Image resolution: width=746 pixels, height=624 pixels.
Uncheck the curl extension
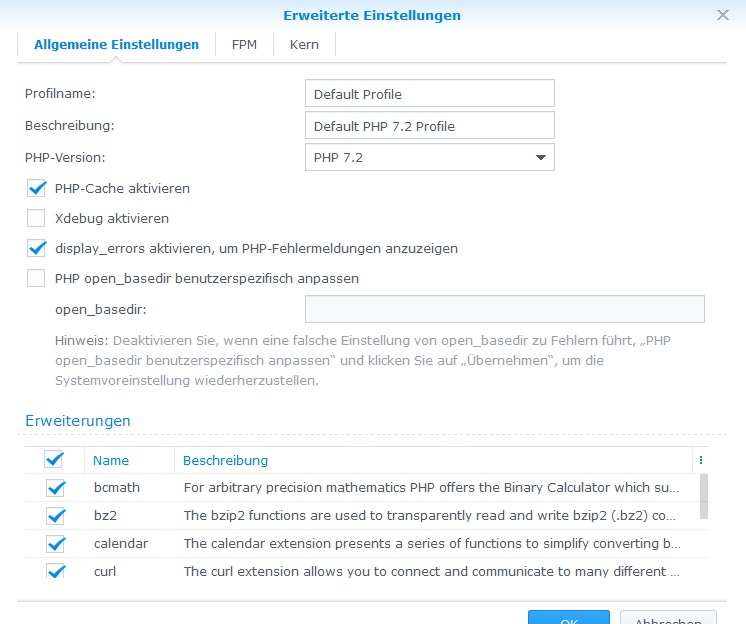[55, 572]
